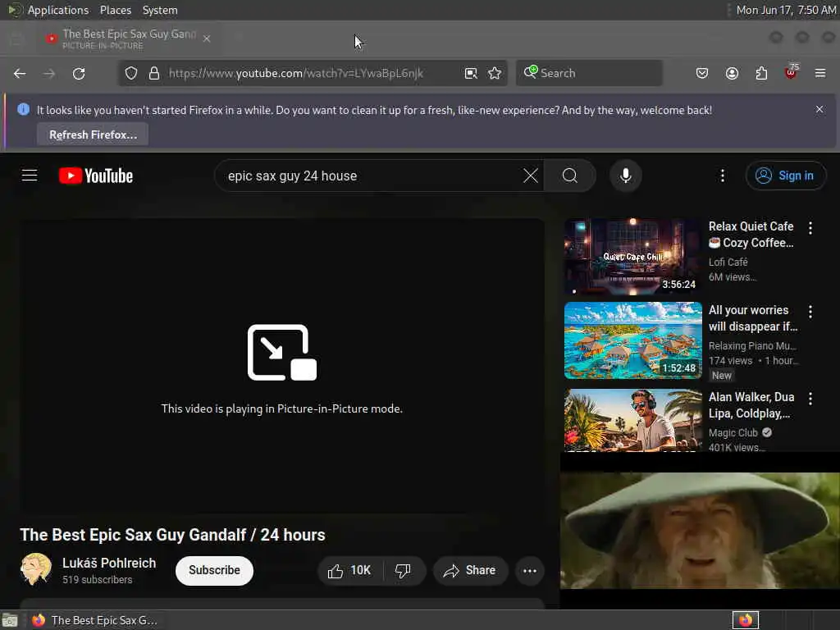The image size is (840, 630).
Task: Click the clock showing Mon Jun 17
Action: pos(785,10)
